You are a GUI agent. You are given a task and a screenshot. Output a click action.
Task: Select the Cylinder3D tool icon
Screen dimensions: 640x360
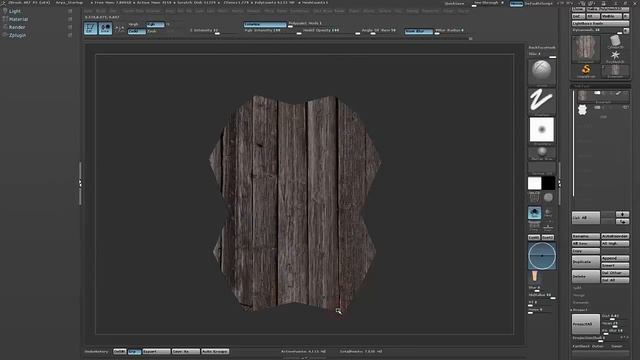tap(616, 41)
